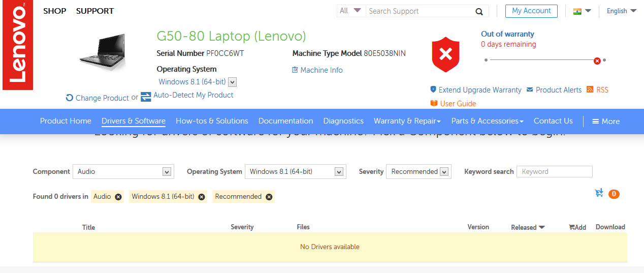Click the My Account button
Viewport: 644px width, 273px height.
[531, 11]
